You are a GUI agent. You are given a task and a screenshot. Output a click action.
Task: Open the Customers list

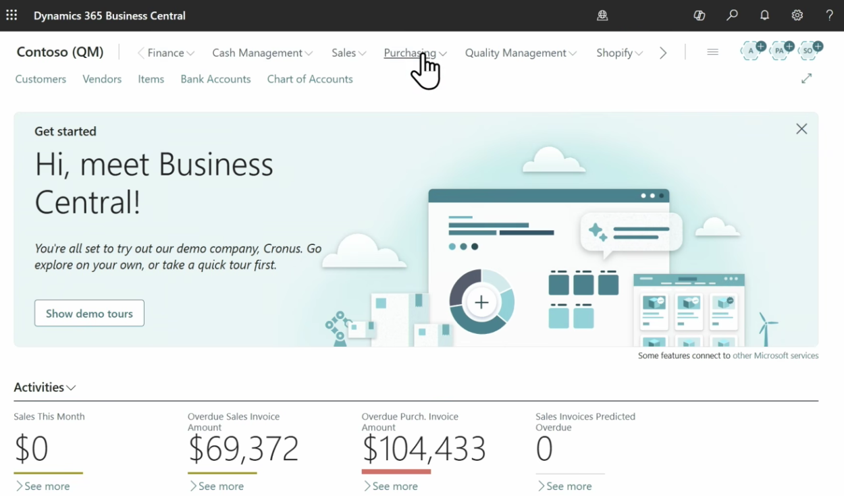pos(41,79)
